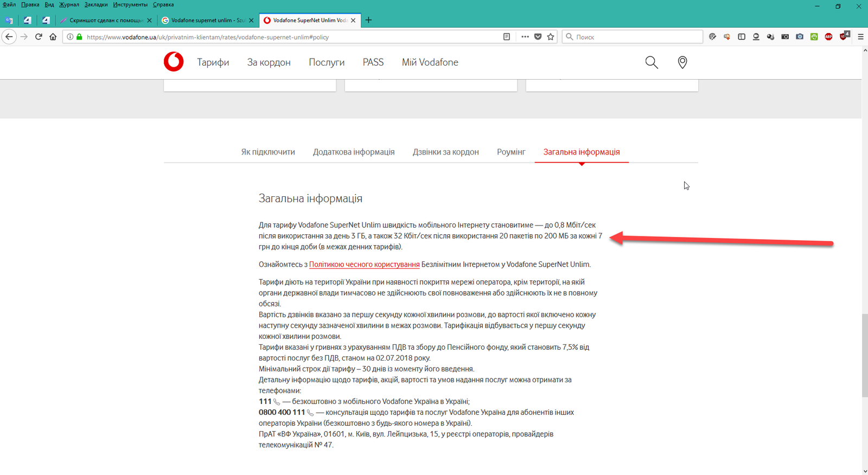Open the Журнал menu

tap(69, 4)
